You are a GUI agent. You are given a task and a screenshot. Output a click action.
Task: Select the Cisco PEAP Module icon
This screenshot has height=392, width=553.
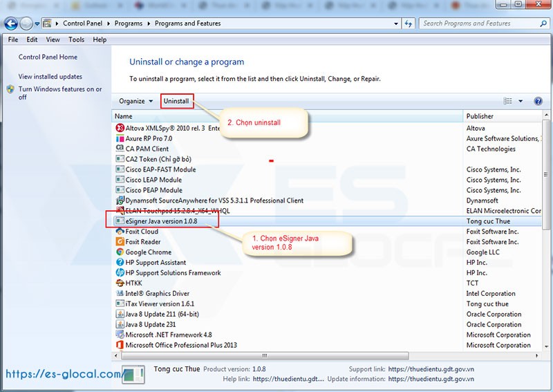pos(120,189)
